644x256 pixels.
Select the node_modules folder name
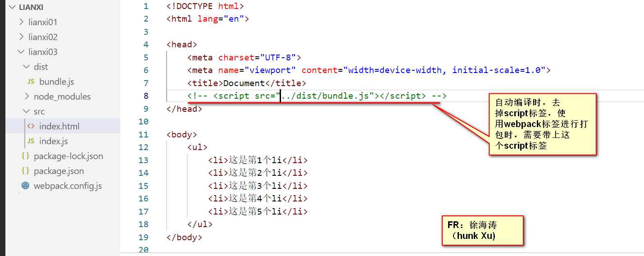[62, 96]
